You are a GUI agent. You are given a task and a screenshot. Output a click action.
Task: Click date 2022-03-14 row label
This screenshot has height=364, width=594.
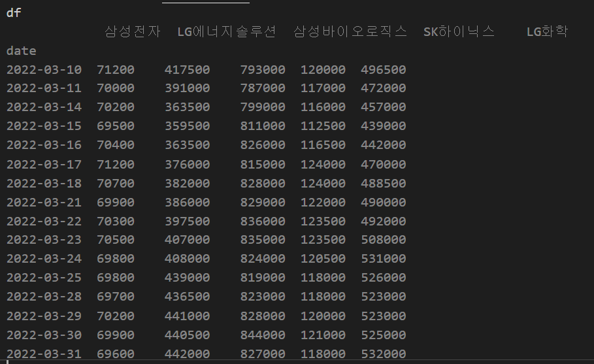(x=44, y=107)
